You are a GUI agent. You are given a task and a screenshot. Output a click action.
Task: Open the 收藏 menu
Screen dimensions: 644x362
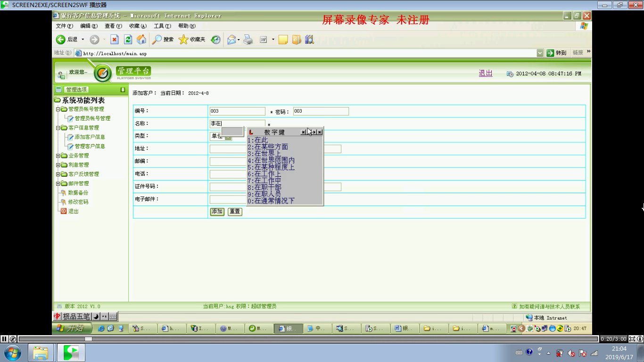(138, 26)
